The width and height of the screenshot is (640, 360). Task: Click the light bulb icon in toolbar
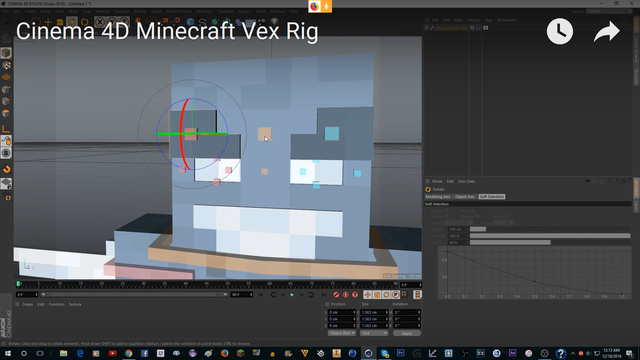pyautogui.click(x=275, y=22)
